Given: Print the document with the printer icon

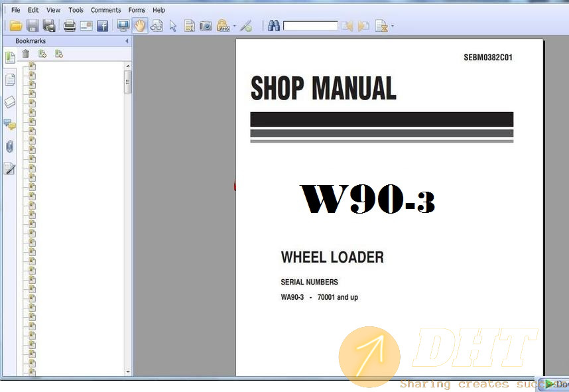Looking at the screenshot, I should point(70,26).
